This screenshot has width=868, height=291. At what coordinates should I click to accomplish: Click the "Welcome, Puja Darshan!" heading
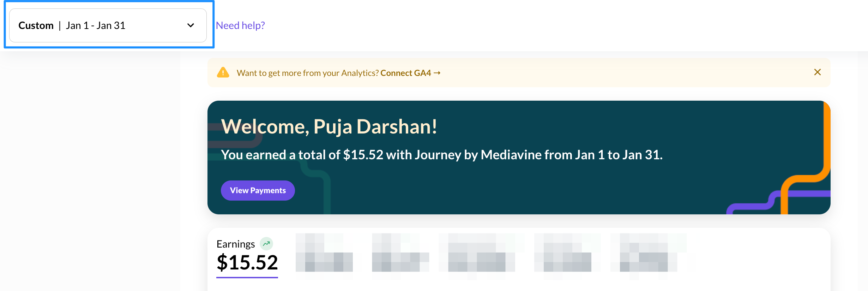click(x=329, y=126)
